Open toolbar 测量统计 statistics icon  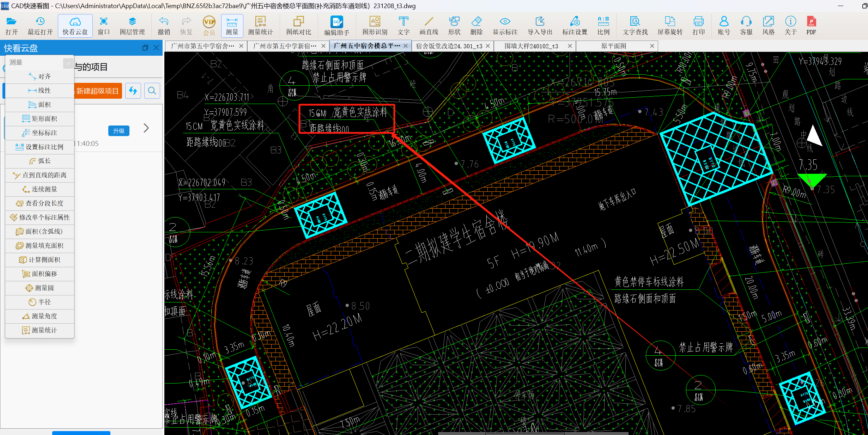260,26
